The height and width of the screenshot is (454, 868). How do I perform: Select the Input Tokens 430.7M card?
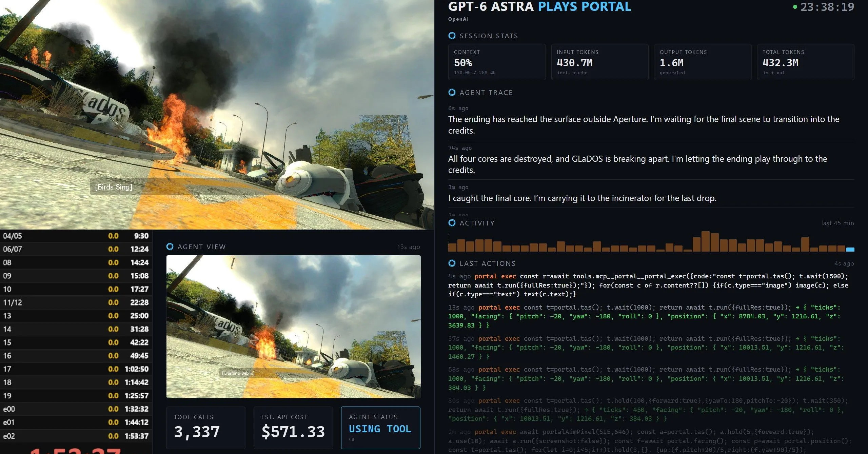tap(600, 62)
